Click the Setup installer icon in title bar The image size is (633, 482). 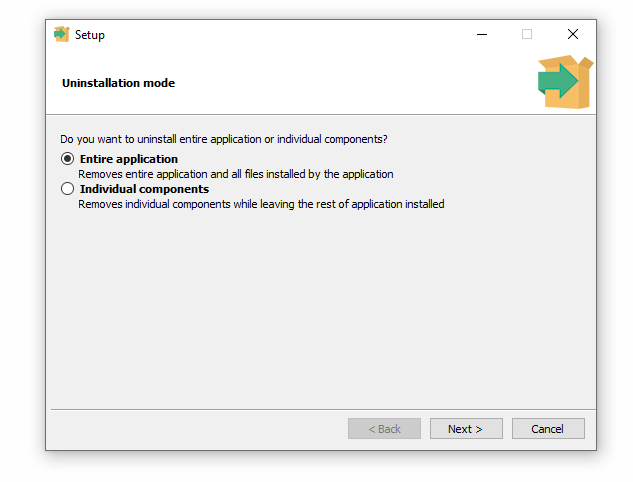click(62, 34)
